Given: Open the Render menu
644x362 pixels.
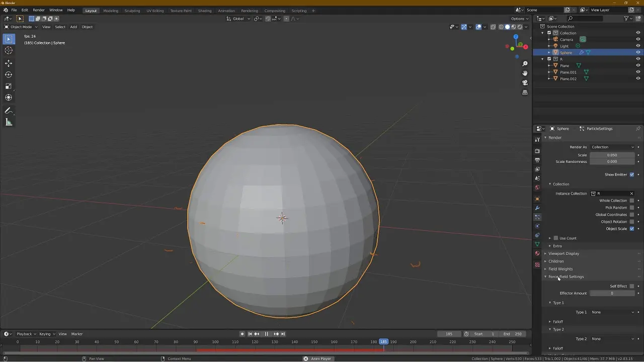Looking at the screenshot, I should coord(39,10).
